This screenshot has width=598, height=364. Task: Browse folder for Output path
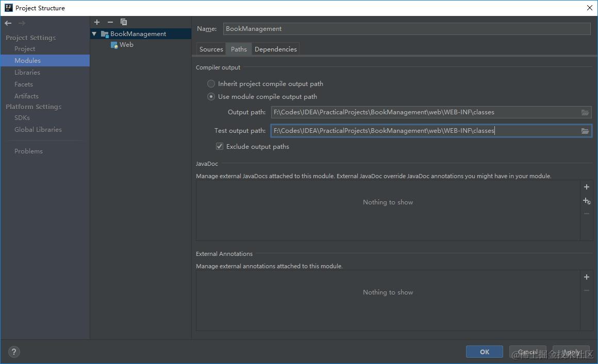click(x=585, y=112)
